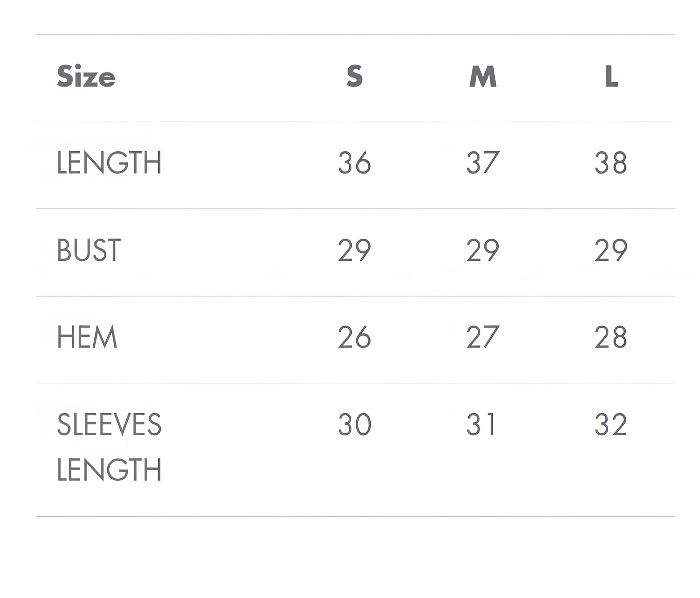Select the L size column header
Screen dimensions: 700x598
611,76
